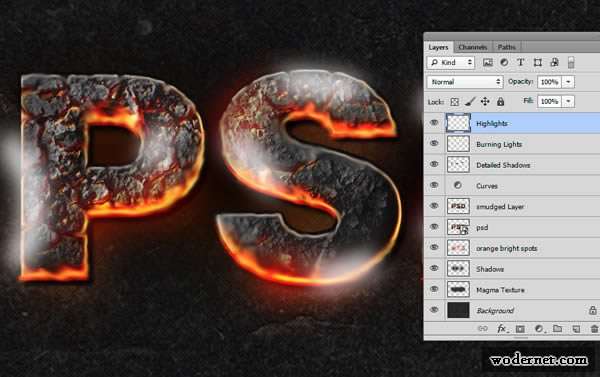Switch to the Channels tab
Image resolution: width=600 pixels, height=377 pixels.
[x=473, y=47]
